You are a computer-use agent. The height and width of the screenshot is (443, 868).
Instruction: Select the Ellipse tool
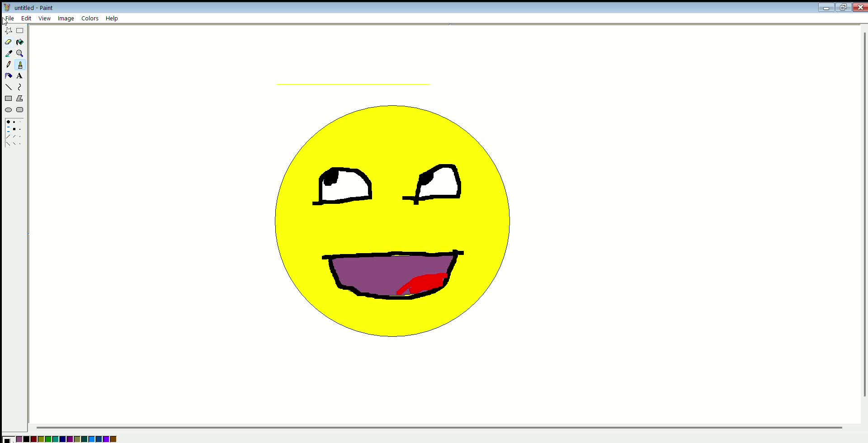tap(9, 109)
